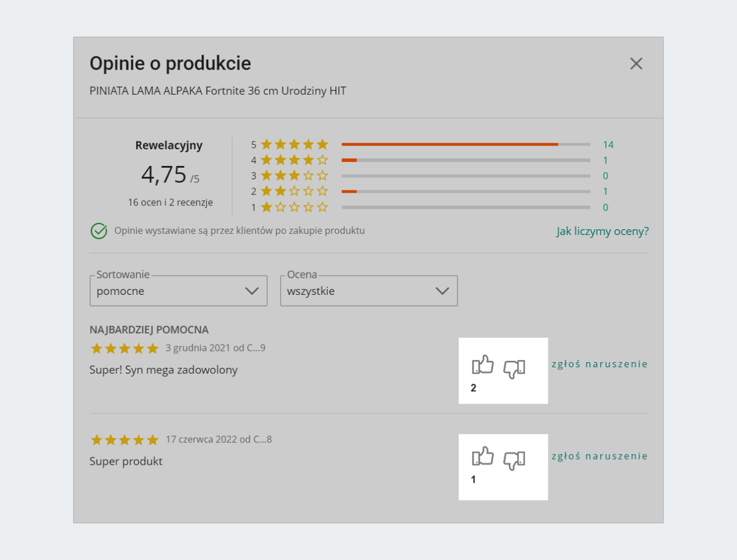Click the 2-star rating stars row
This screenshot has width=737, height=560.
pos(295,191)
